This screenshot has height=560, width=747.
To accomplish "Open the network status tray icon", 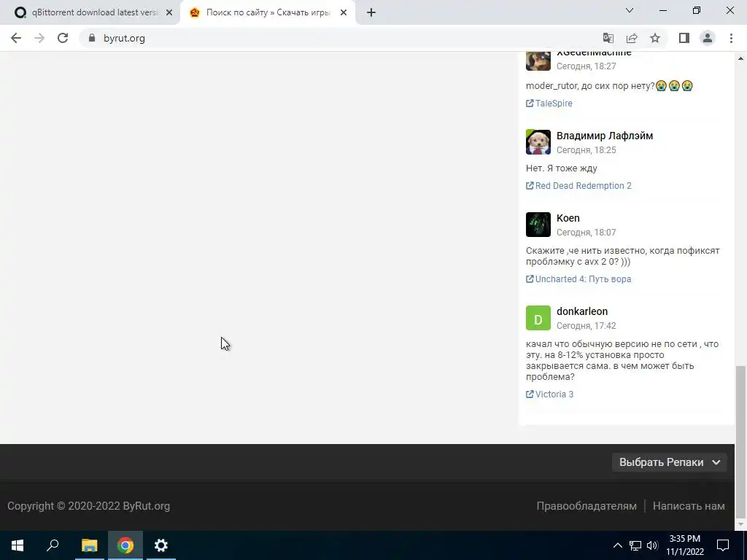I will click(635, 545).
